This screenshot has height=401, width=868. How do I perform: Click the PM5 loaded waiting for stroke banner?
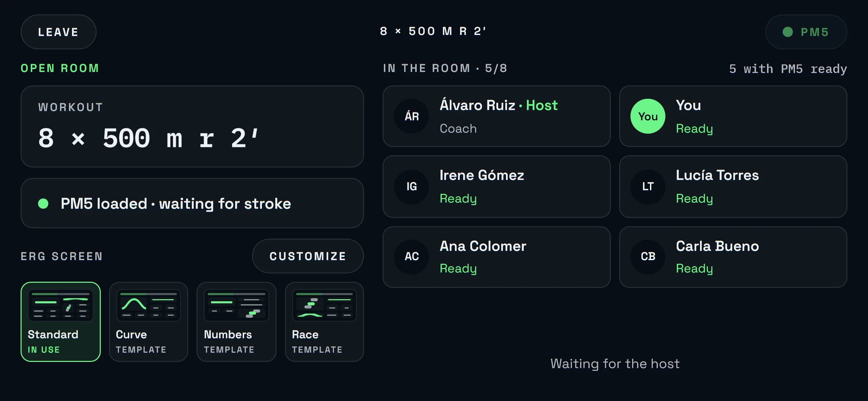[x=192, y=203]
